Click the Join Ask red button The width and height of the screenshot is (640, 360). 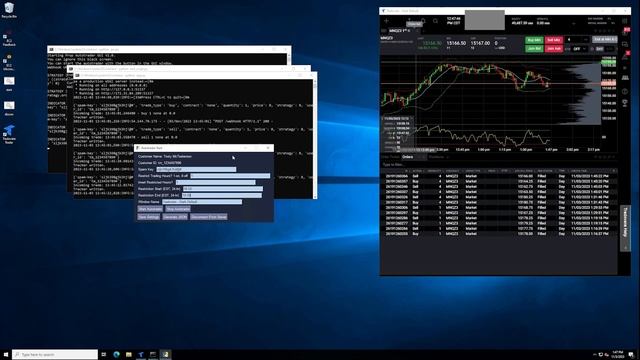pyautogui.click(x=553, y=49)
